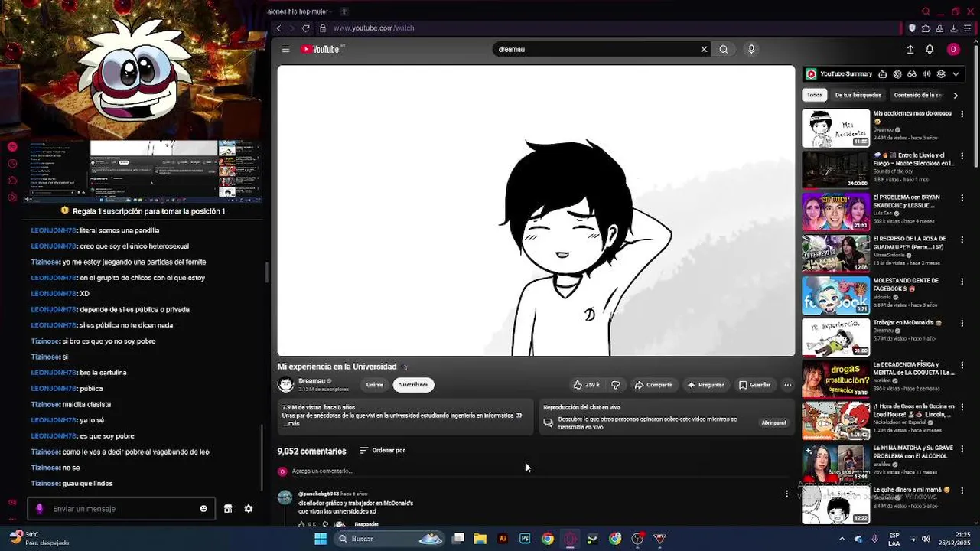
Task: Open the YouTube create/upload icon
Action: [910, 49]
